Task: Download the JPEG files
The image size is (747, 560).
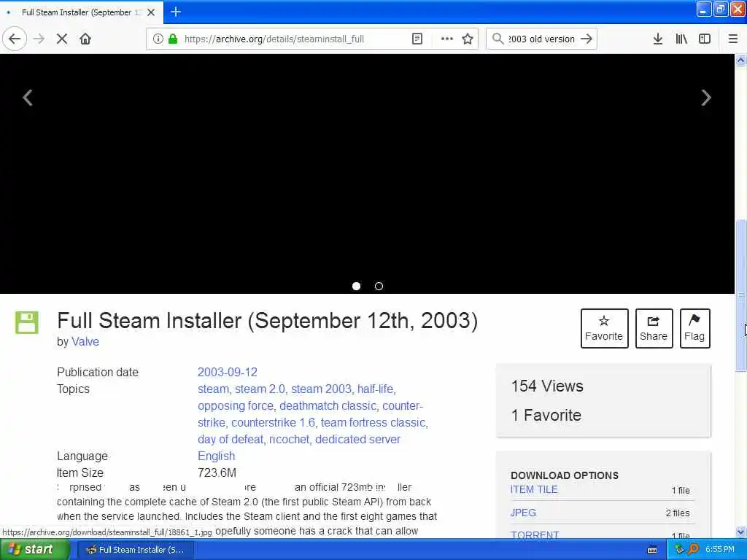Action: [x=523, y=513]
